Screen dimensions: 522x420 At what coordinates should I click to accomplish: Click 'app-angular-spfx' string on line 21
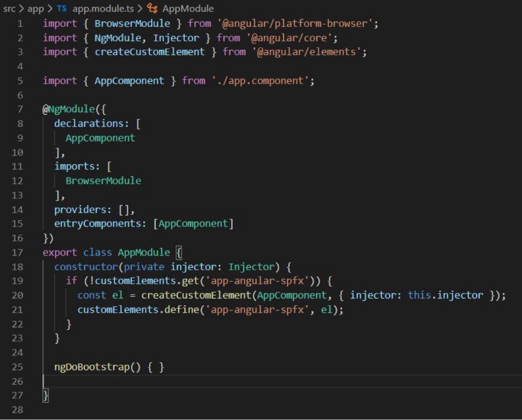[x=257, y=310]
